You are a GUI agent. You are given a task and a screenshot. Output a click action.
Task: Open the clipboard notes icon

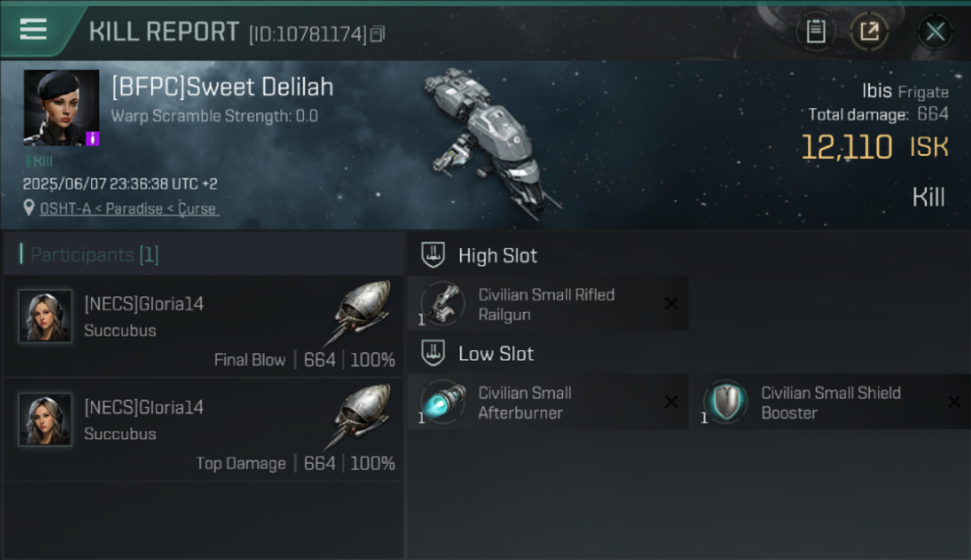click(816, 31)
